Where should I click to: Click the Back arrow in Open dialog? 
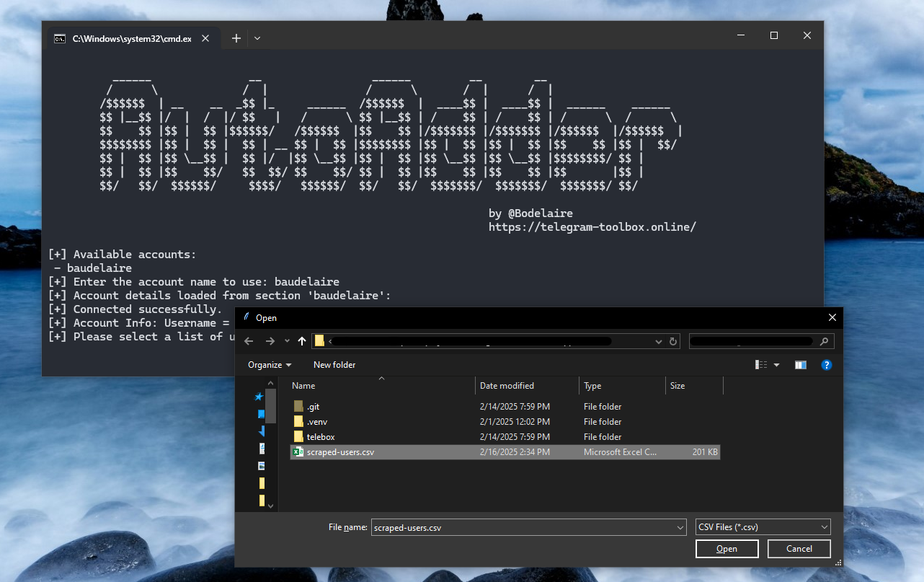(x=249, y=341)
